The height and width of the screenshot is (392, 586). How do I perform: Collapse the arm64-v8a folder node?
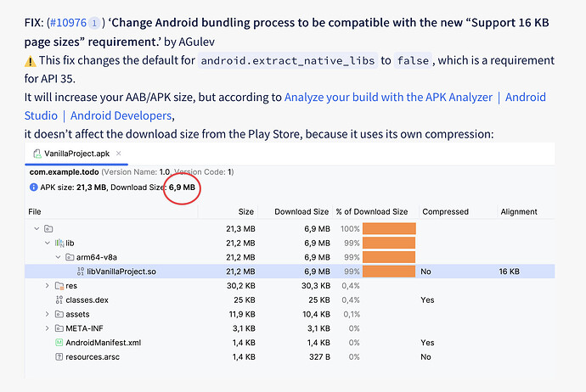59,257
